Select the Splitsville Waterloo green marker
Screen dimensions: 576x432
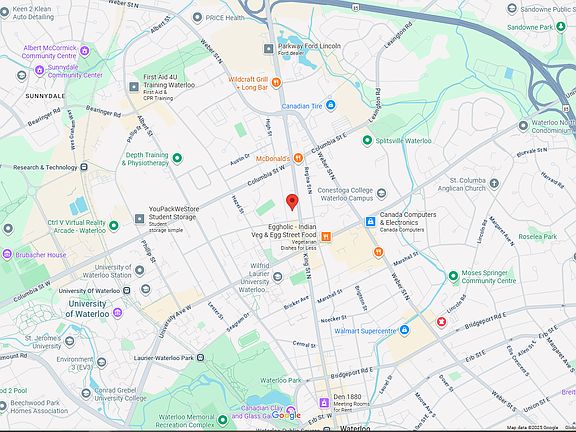(367, 140)
